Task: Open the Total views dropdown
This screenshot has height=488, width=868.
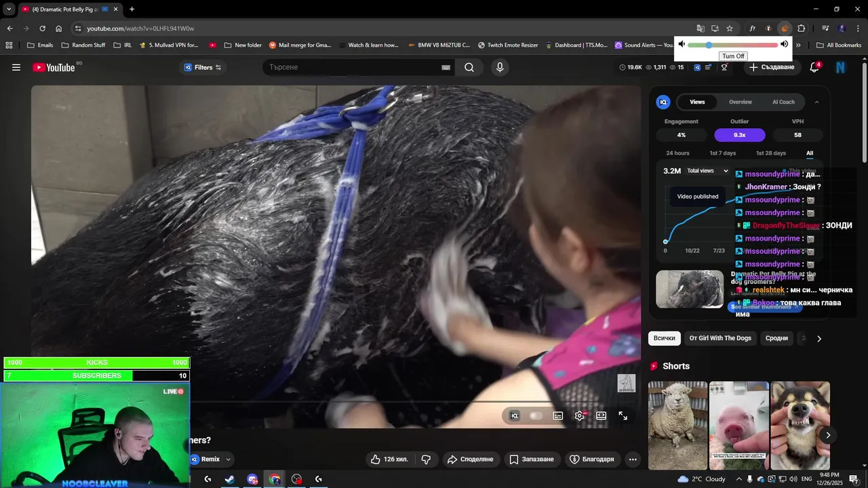Action: 707,171
